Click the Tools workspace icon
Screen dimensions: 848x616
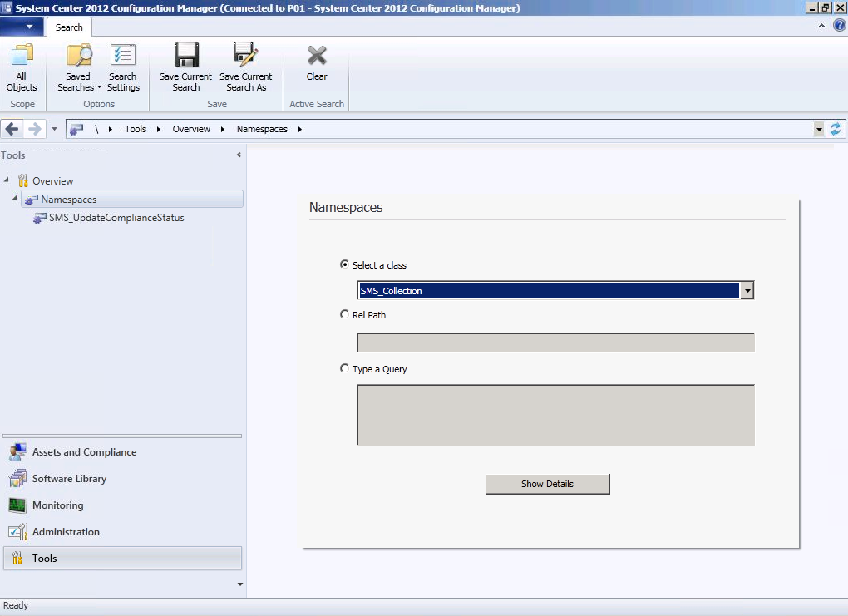[17, 558]
